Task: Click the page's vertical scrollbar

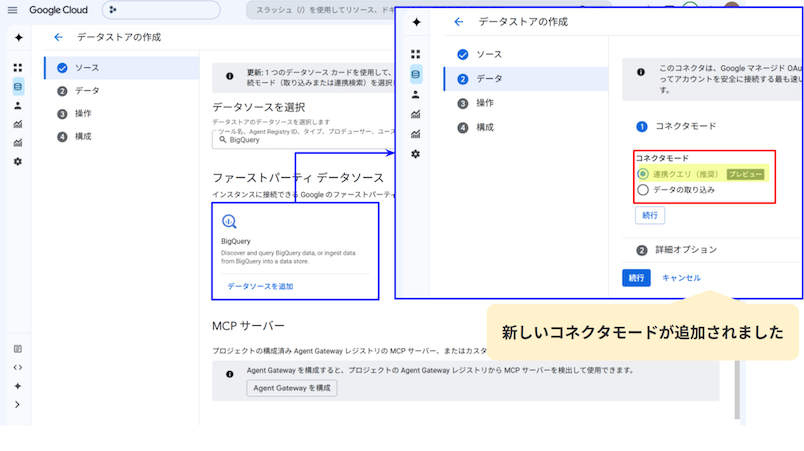Action: 737,390
